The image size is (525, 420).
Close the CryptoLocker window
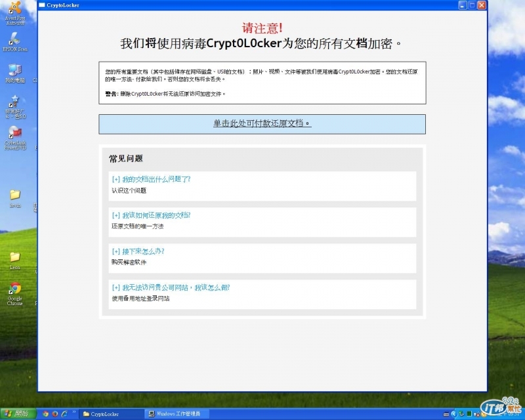482,5
